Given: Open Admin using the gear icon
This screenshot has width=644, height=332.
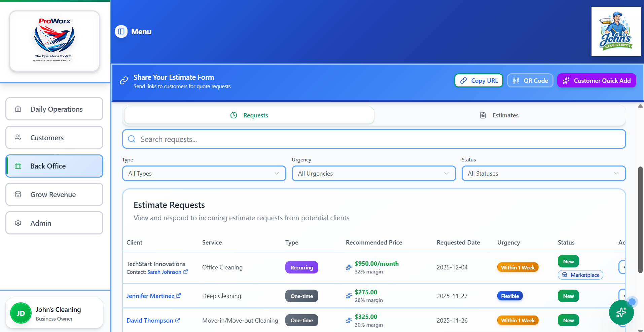Looking at the screenshot, I should tap(18, 223).
